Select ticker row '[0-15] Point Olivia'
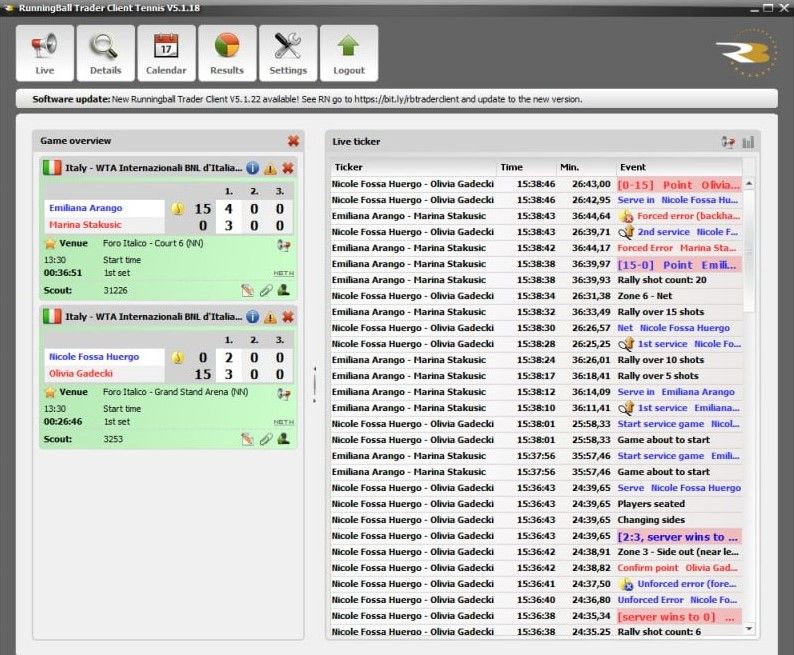This screenshot has width=794, height=655. coord(536,184)
